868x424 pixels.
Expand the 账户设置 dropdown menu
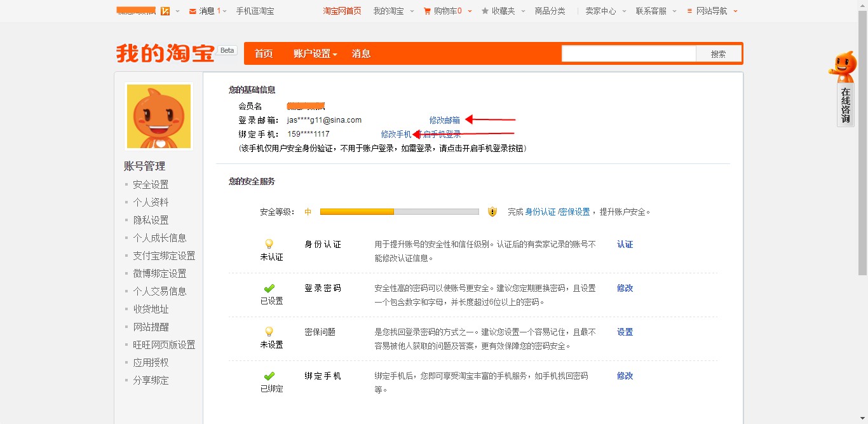coord(315,54)
